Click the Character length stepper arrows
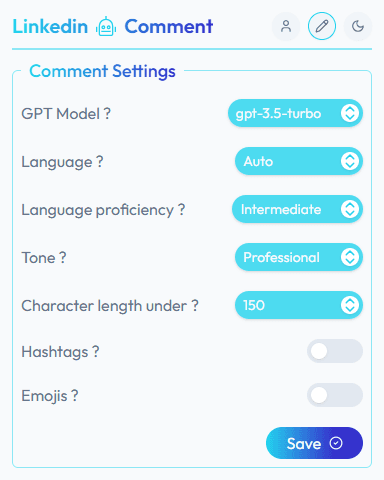The image size is (384, 480). pyautogui.click(x=350, y=305)
